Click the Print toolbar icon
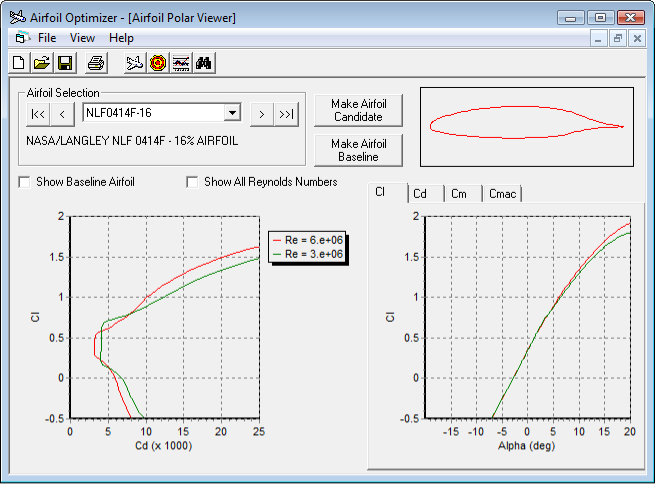Image resolution: width=655 pixels, height=484 pixels. click(x=95, y=63)
